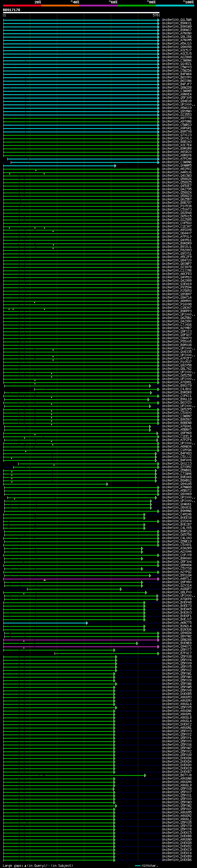
Task: Click the green ~80% identity legend segment
Action: coord(137,6)
